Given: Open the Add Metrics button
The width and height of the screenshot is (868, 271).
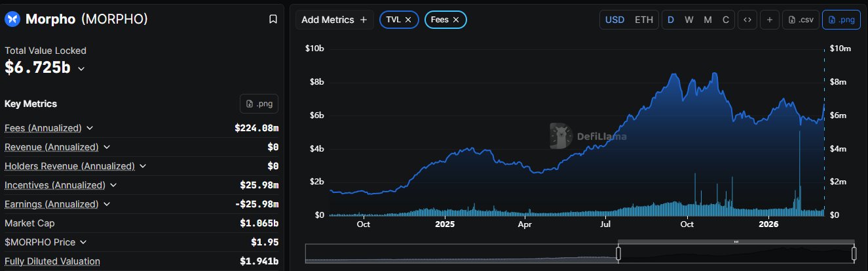Looking at the screenshot, I should [334, 20].
